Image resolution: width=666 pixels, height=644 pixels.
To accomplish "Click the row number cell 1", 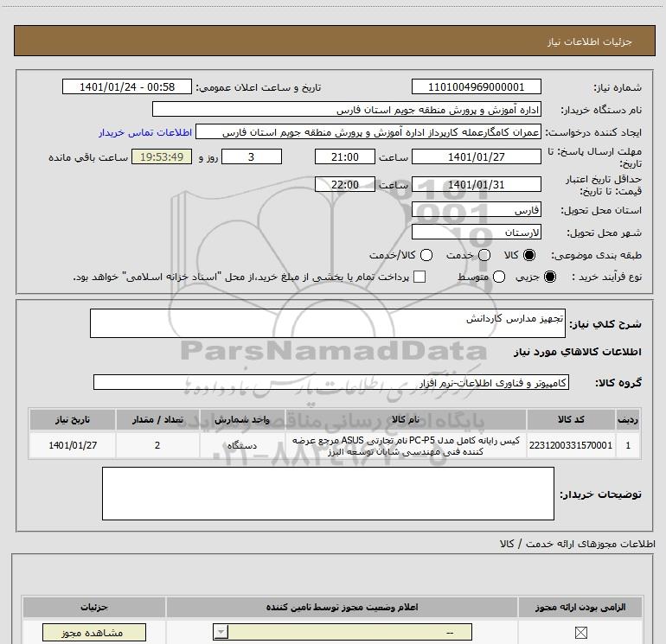I will [x=628, y=445].
